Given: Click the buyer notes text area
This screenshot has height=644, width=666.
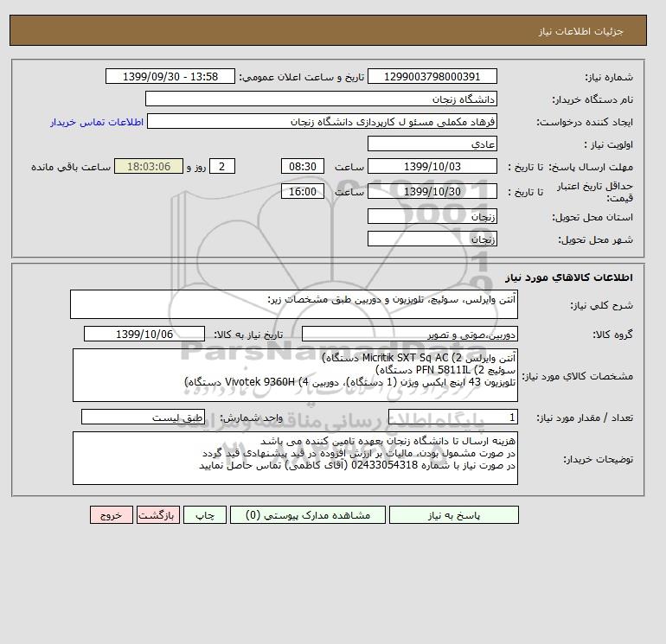Looking at the screenshot, I should (295, 458).
